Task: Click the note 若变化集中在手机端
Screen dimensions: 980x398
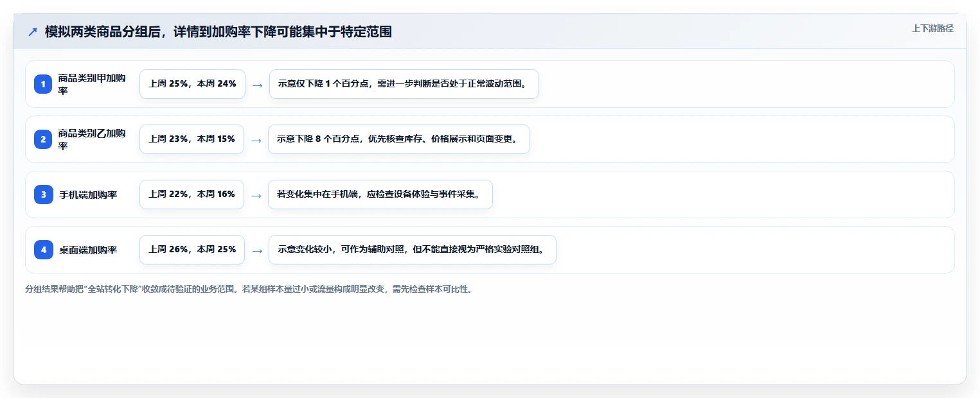Action: tap(380, 195)
